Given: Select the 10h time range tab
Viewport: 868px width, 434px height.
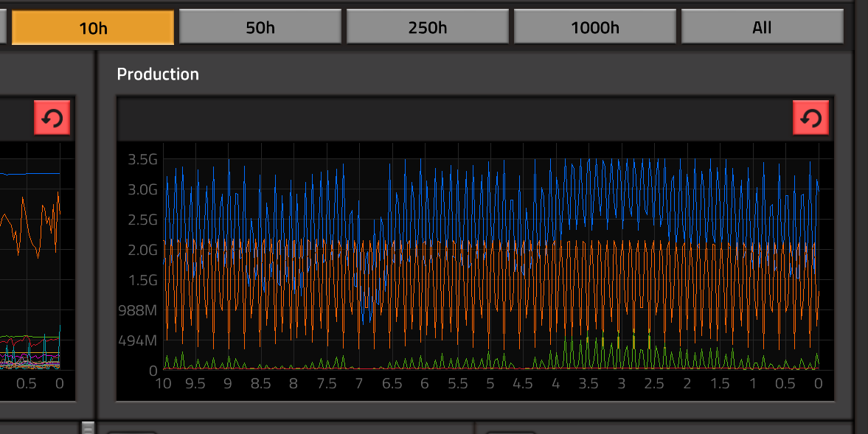Looking at the screenshot, I should [x=93, y=27].
